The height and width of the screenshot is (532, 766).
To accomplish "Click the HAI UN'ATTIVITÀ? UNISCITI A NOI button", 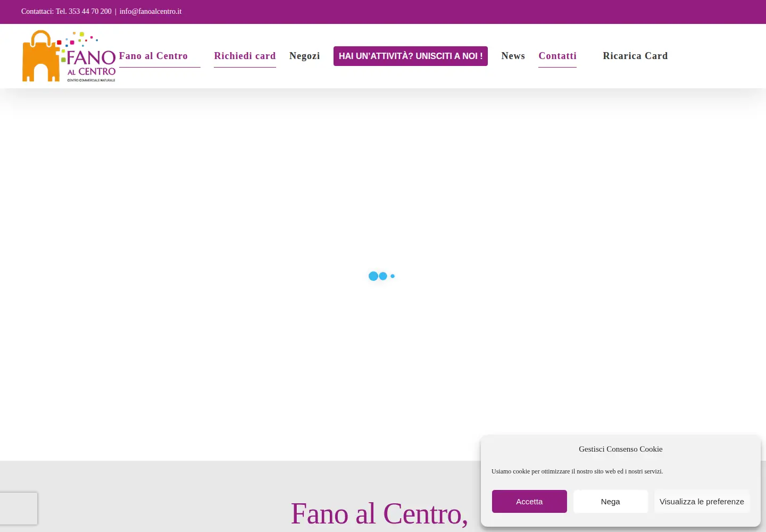I will [x=411, y=56].
